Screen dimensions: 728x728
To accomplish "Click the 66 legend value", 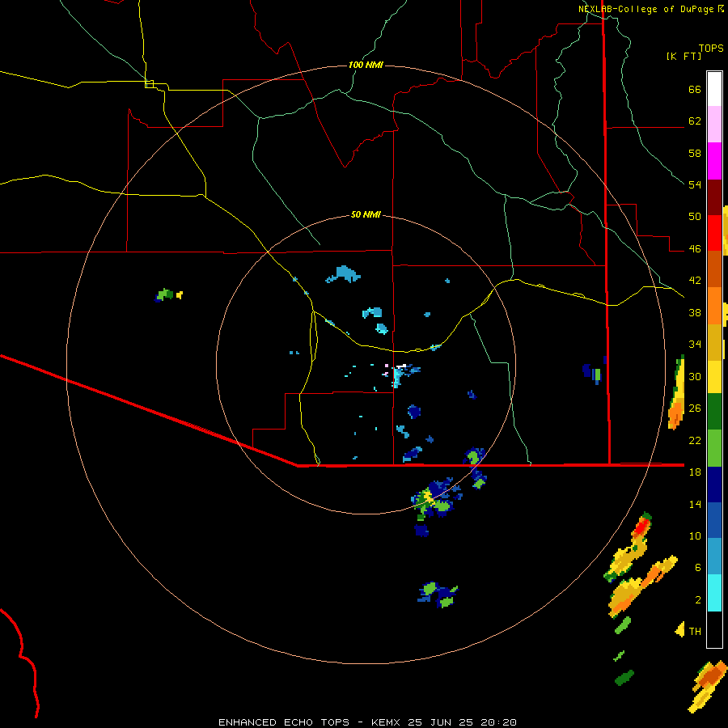I will point(695,90).
